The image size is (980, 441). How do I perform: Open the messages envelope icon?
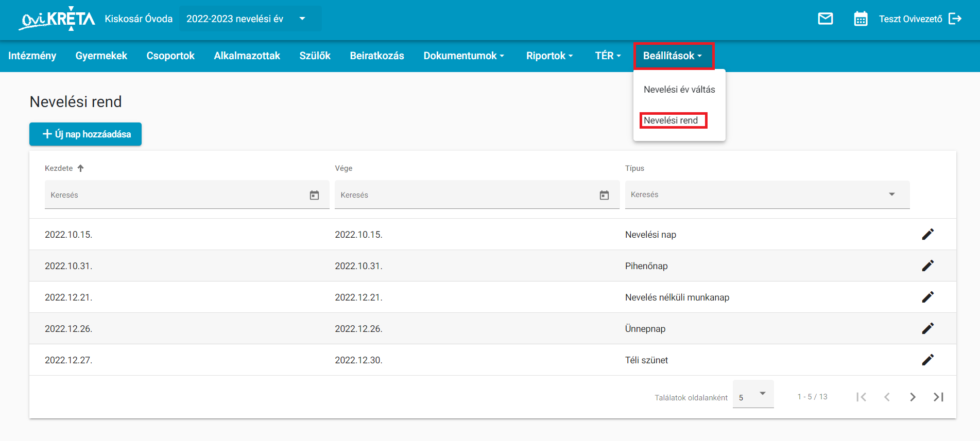pos(826,19)
